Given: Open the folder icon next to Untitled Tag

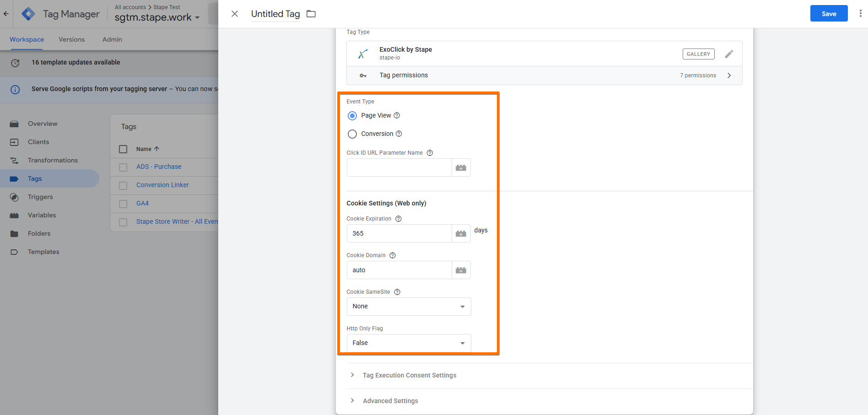Looking at the screenshot, I should tap(311, 14).
